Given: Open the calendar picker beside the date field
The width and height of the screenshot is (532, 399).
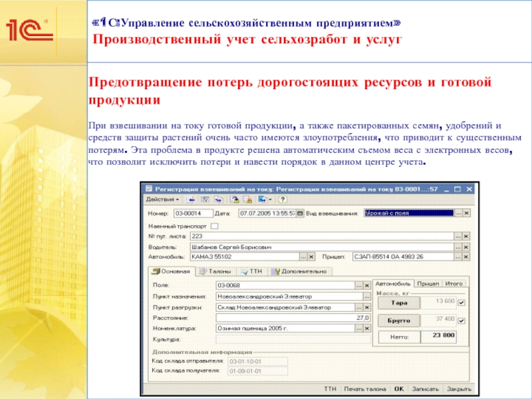Looking at the screenshot, I should tap(300, 213).
